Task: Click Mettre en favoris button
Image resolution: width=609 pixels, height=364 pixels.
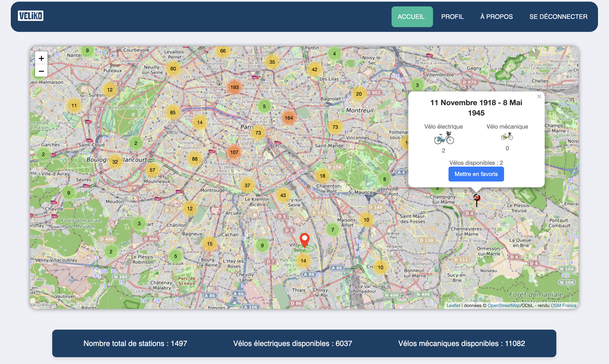Action: [x=476, y=174]
